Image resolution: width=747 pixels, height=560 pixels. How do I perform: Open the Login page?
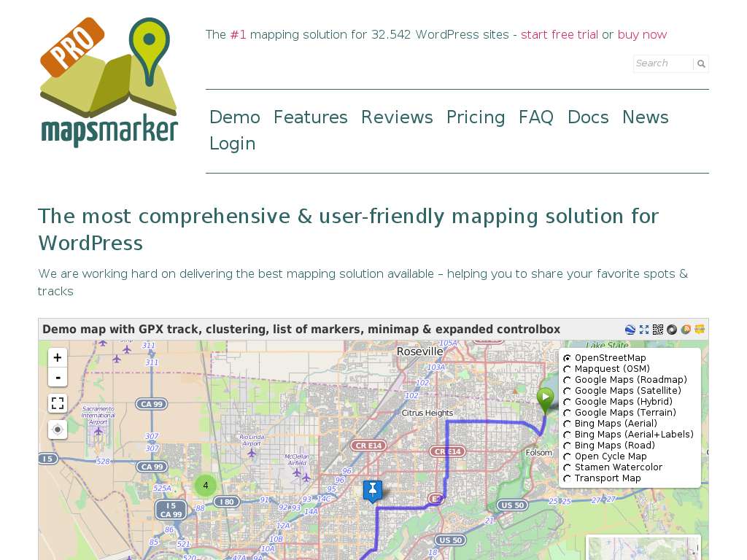coord(233,144)
